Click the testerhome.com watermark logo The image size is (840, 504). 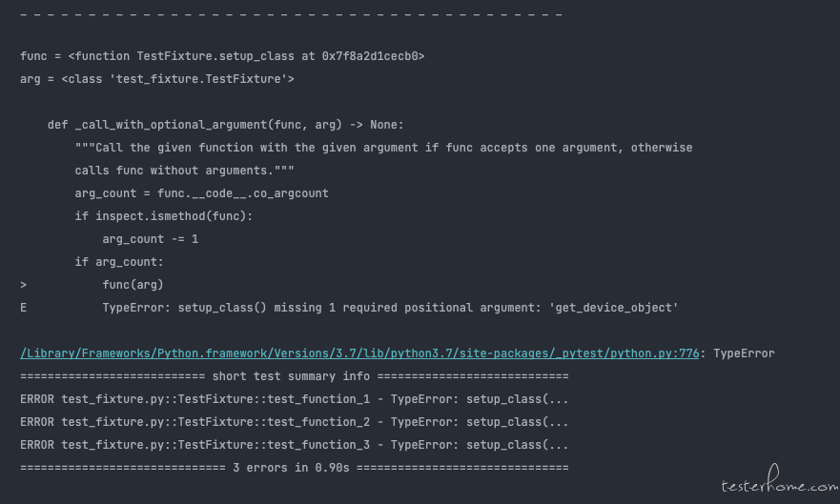[779, 480]
